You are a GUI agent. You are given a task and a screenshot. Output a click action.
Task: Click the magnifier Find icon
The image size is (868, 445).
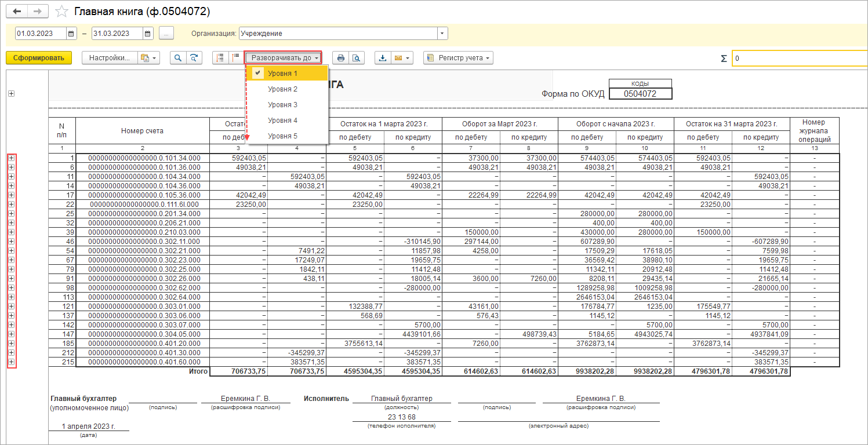pyautogui.click(x=177, y=58)
